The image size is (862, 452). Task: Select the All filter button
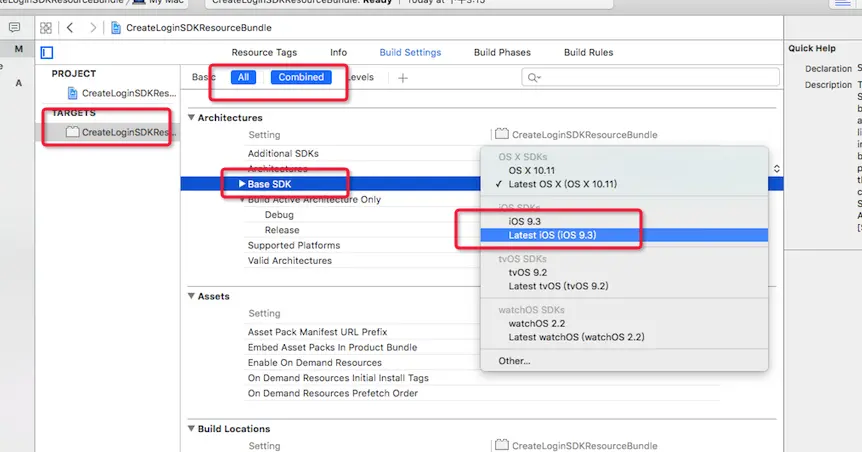(244, 77)
